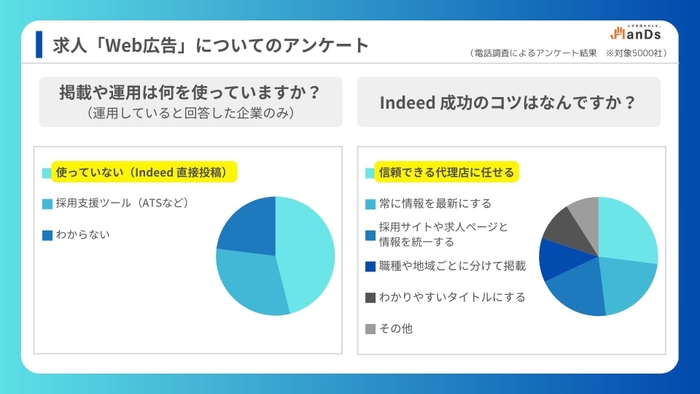
Task: Select the highlighted 使っていない（Indeed 直接投稿）label
Action: click(x=144, y=172)
